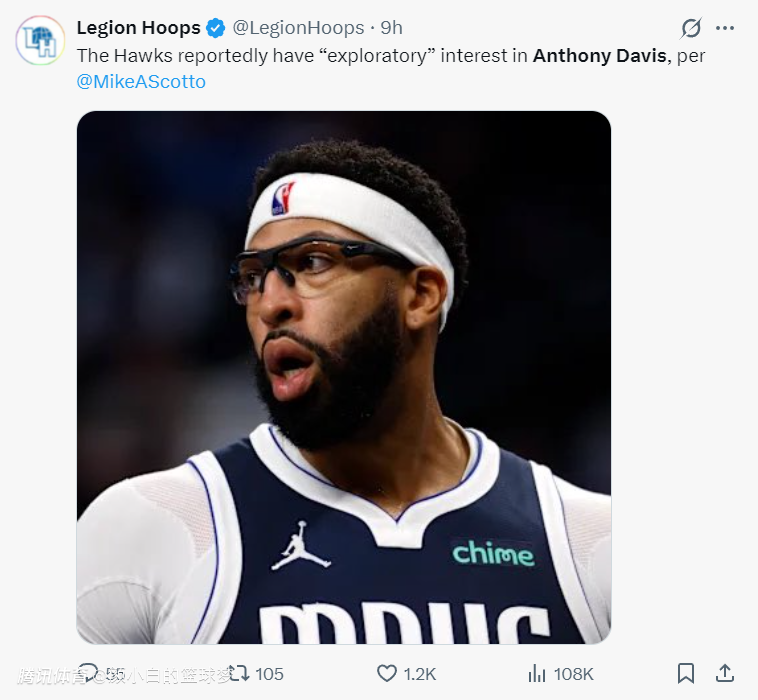Click the 9h post timestamp
The image size is (758, 700).
click(x=392, y=28)
